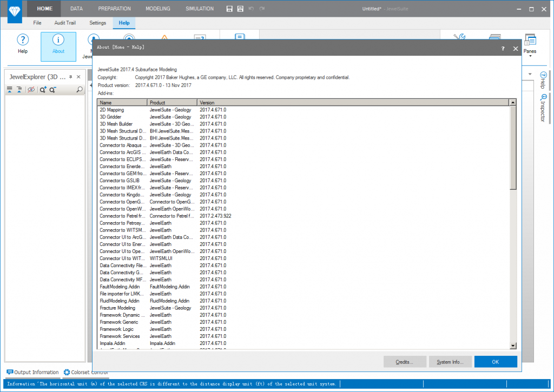The height and width of the screenshot is (392, 554).
Task: Switch to the MODELING ribbon tab
Action: (x=158, y=9)
